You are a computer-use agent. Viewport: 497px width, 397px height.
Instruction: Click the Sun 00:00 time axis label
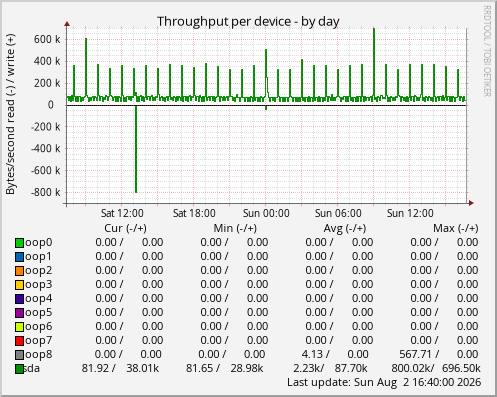tap(266, 213)
